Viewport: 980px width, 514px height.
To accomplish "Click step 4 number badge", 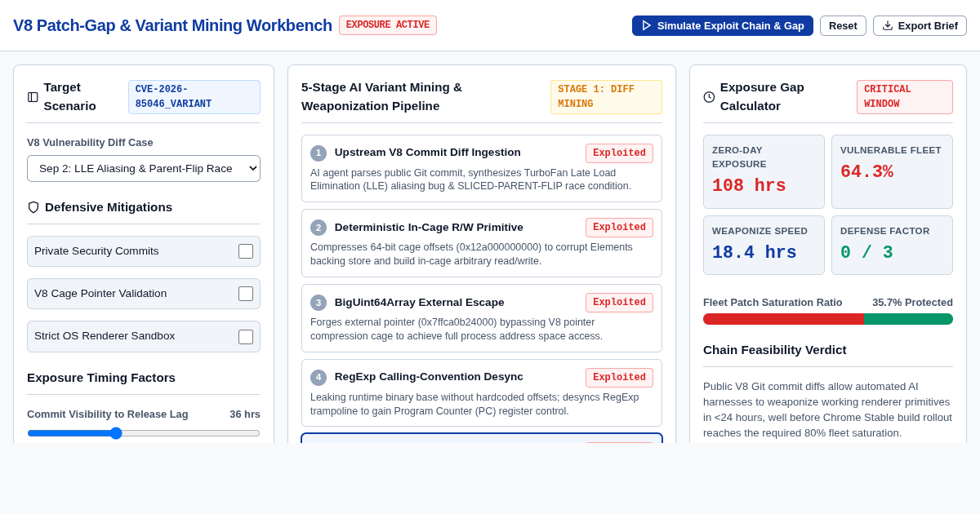I will click(318, 378).
